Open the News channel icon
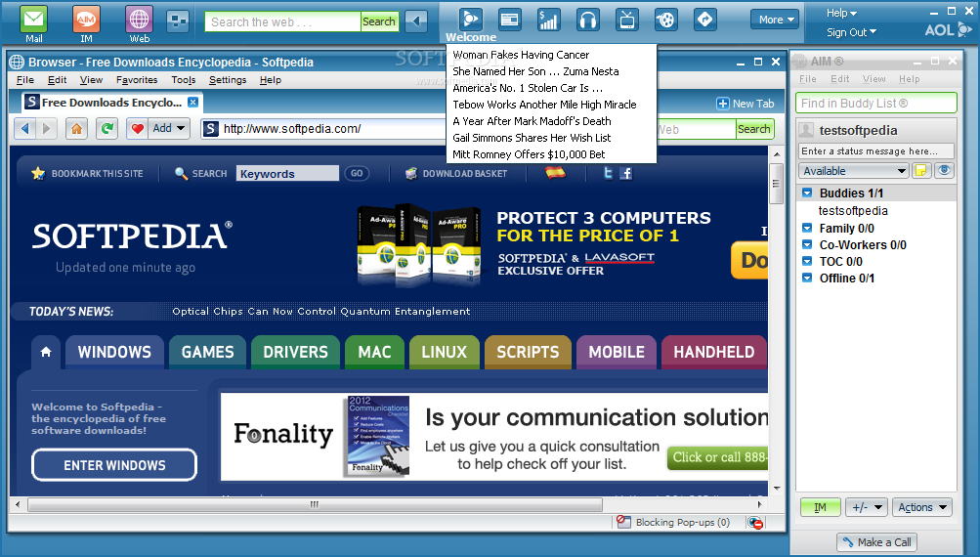 509,20
